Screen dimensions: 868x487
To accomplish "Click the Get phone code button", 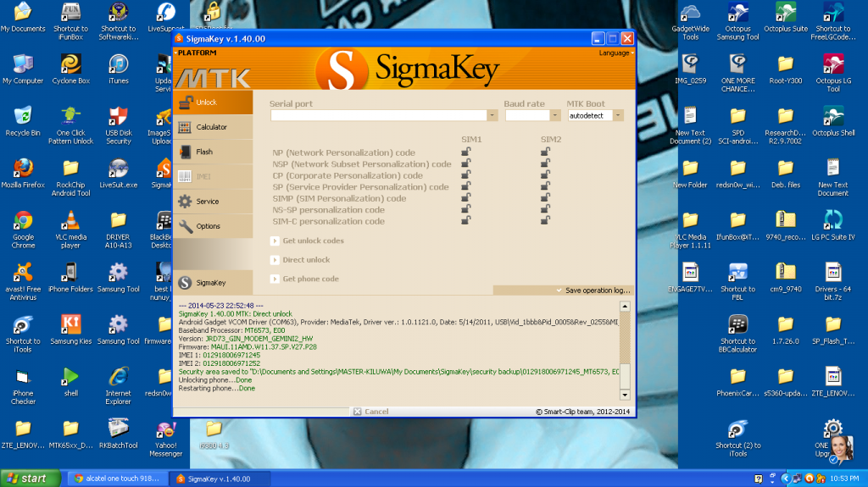I will (x=310, y=279).
